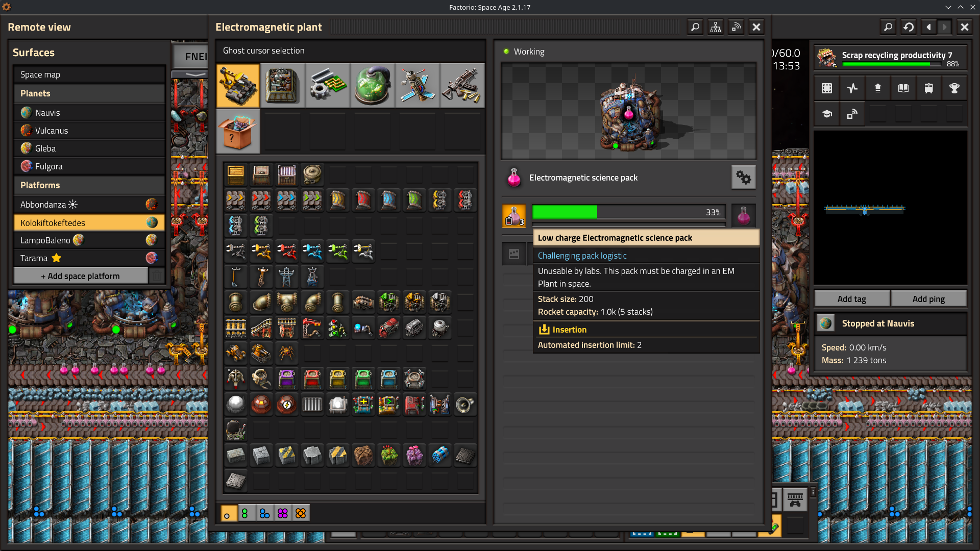Open the Space map surface
Image resolution: width=980 pixels, height=551 pixels.
click(89, 74)
